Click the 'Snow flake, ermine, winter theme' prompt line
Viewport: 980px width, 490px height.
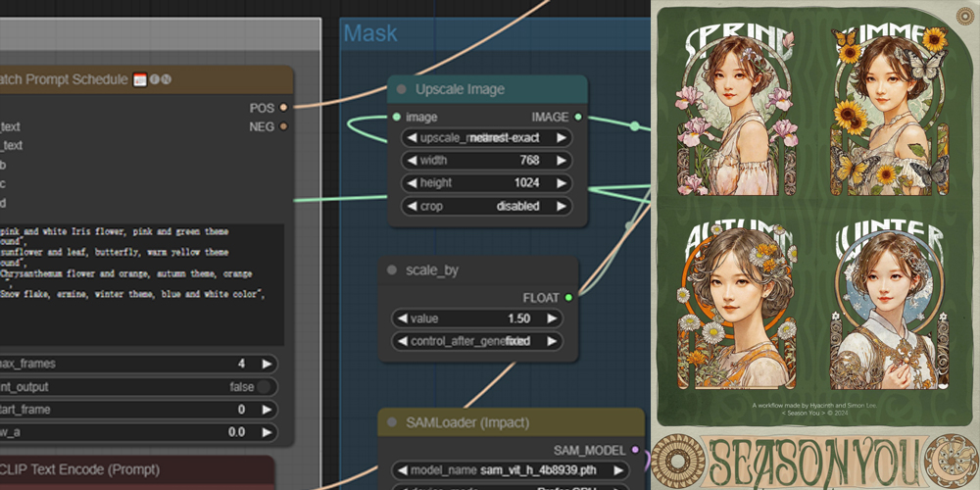pyautogui.click(x=132, y=294)
